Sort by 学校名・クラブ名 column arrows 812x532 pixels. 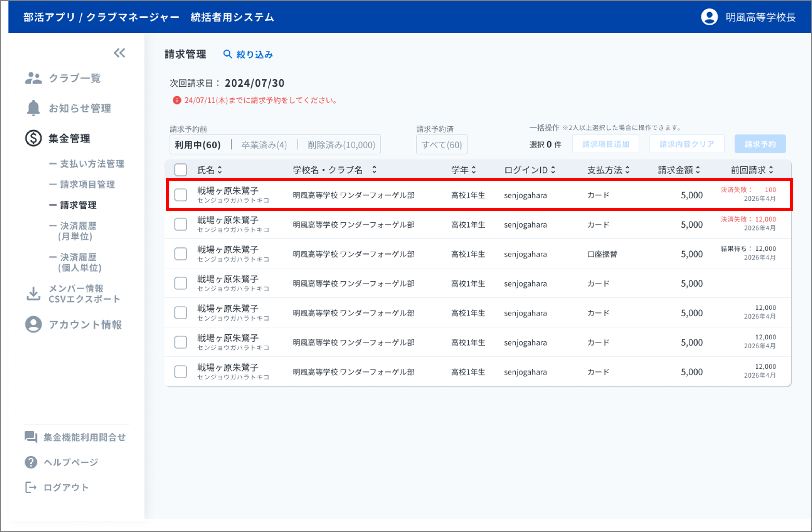pos(374,169)
